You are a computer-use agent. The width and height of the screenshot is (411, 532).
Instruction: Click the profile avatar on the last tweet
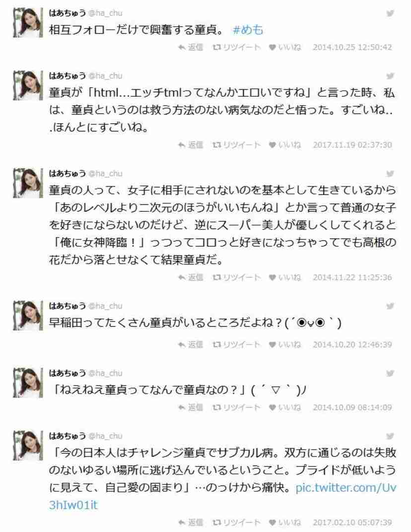coord(28,446)
